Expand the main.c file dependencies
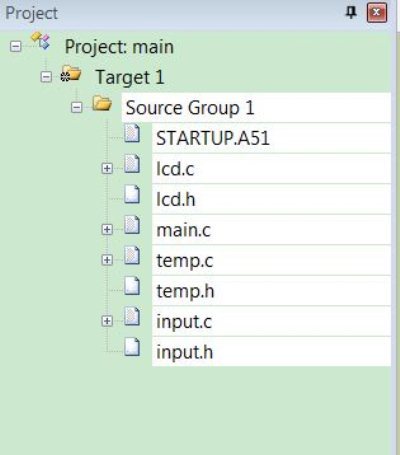 (x=107, y=229)
